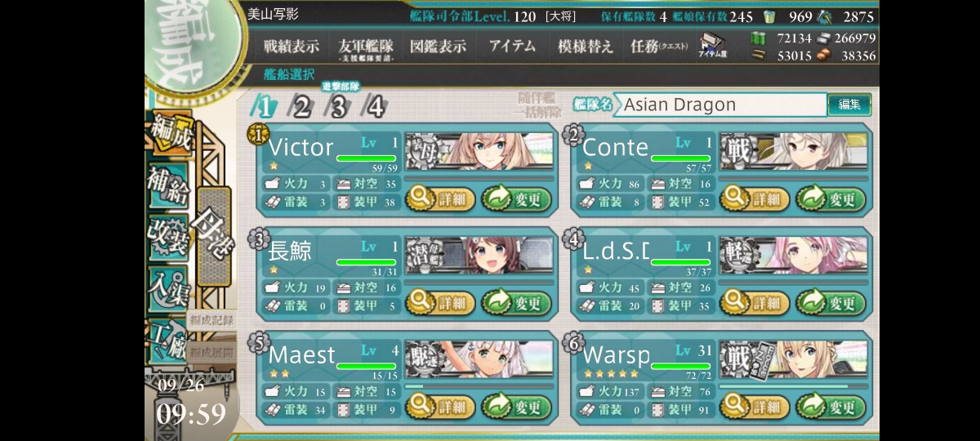Open the 補給 resupply sidebar icon
This screenshot has width=980, height=441.
pyautogui.click(x=167, y=189)
